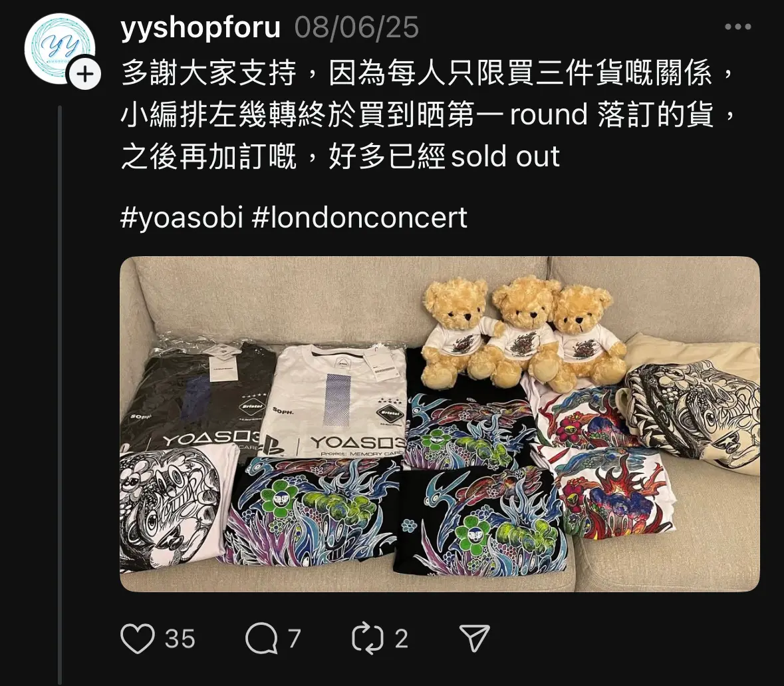Click the teddy bears in the photo
Viewport: 784px width, 686px height.
tap(523, 333)
